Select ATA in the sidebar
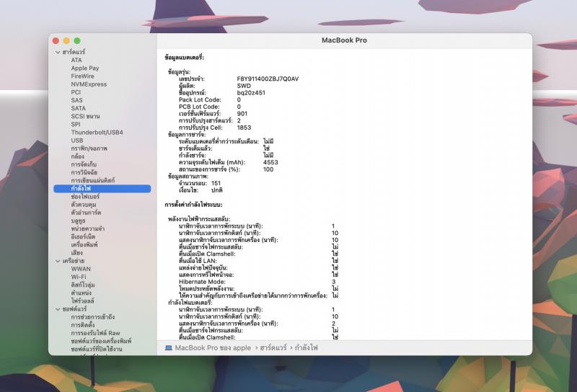Screen dimensions: 577x392 pos(76,60)
